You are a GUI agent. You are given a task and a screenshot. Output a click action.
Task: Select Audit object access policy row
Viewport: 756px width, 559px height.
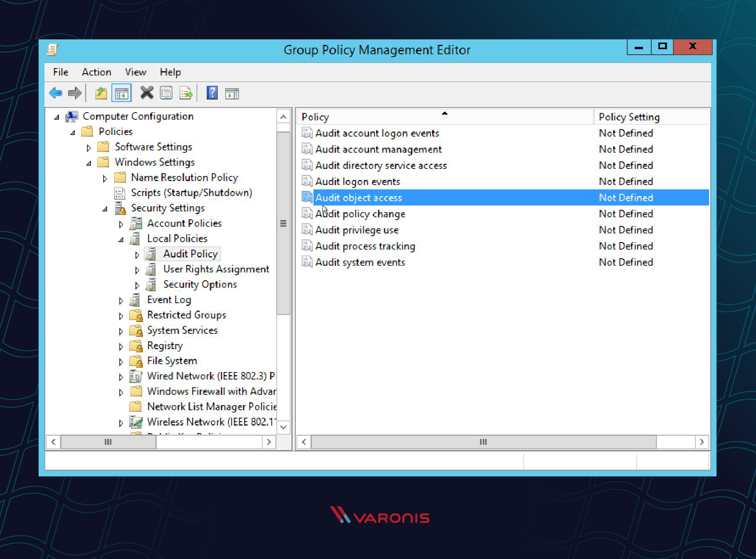point(504,197)
